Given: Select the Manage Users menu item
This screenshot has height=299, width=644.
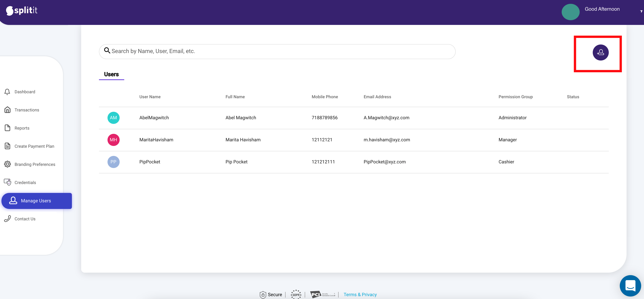Looking at the screenshot, I should [x=36, y=201].
